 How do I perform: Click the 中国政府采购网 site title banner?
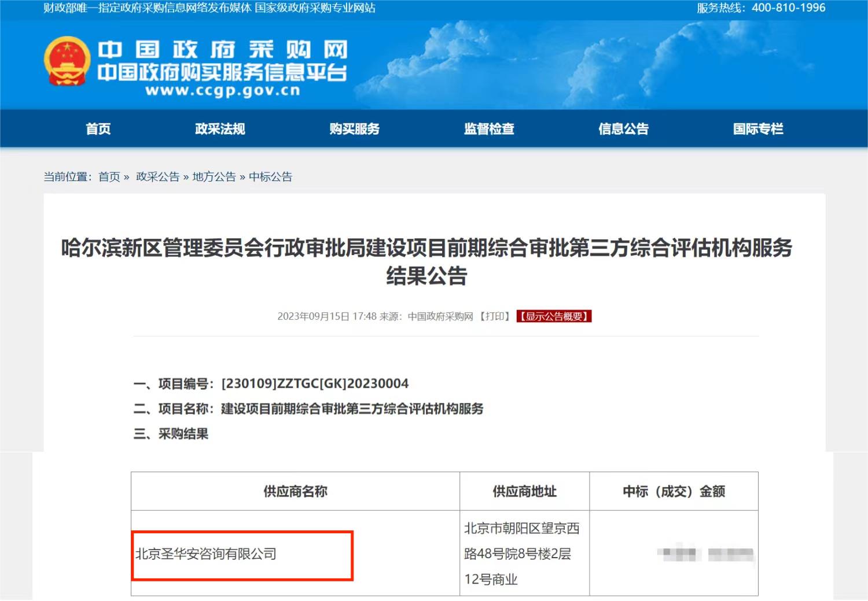point(223,49)
